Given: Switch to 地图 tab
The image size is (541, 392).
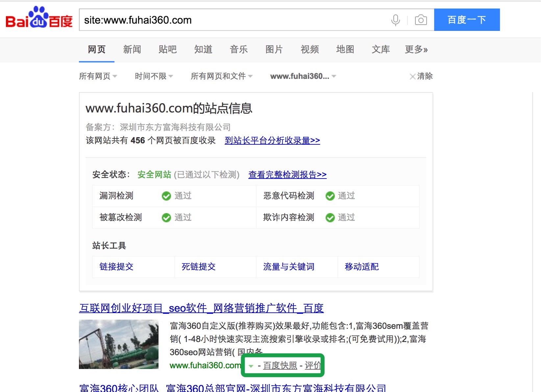Looking at the screenshot, I should pyautogui.click(x=345, y=50).
